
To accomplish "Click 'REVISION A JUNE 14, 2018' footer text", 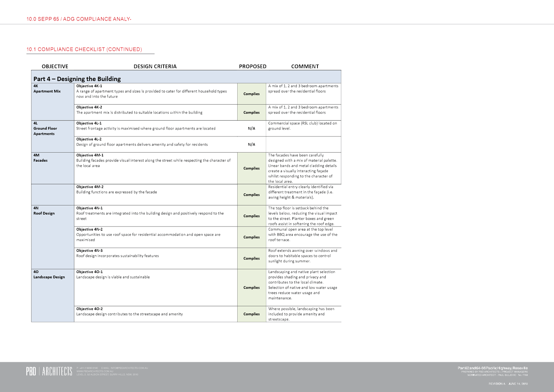I will coord(508,384).
